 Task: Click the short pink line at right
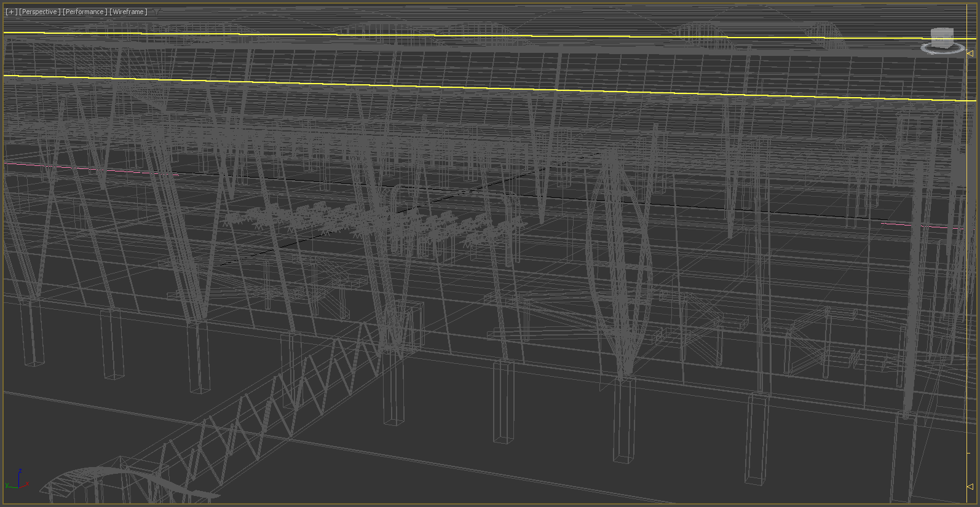click(x=922, y=226)
